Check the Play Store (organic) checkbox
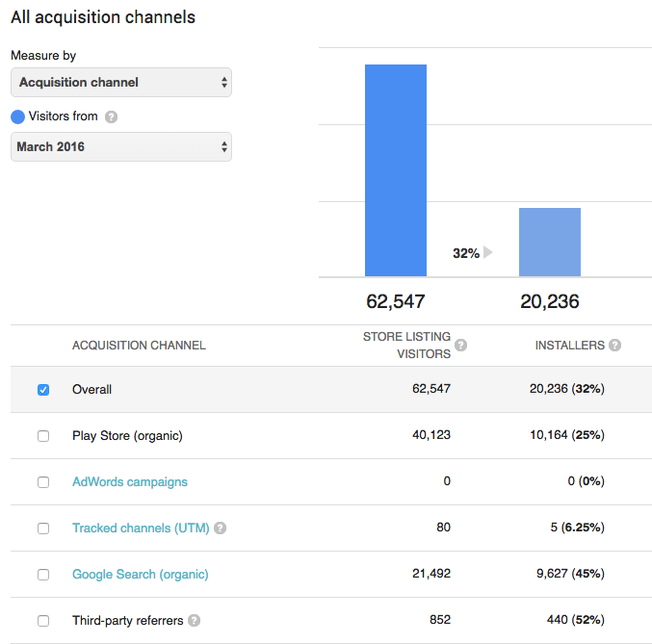 coord(43,436)
